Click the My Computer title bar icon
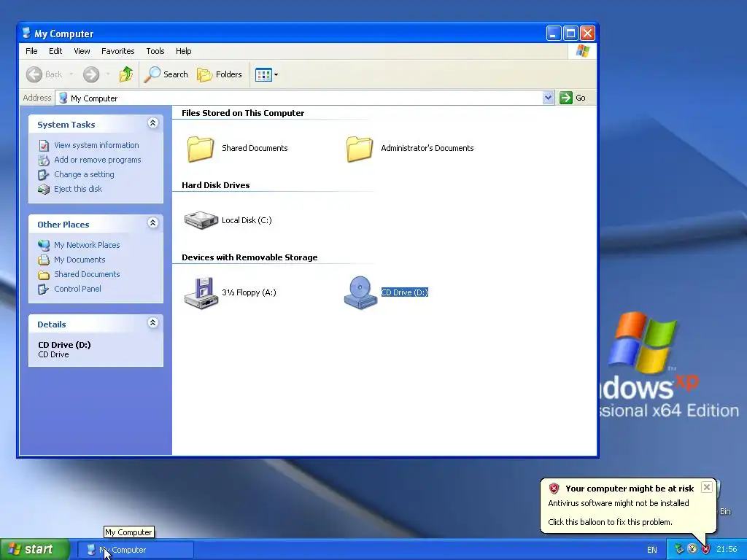This screenshot has height=560, width=747. (26, 33)
